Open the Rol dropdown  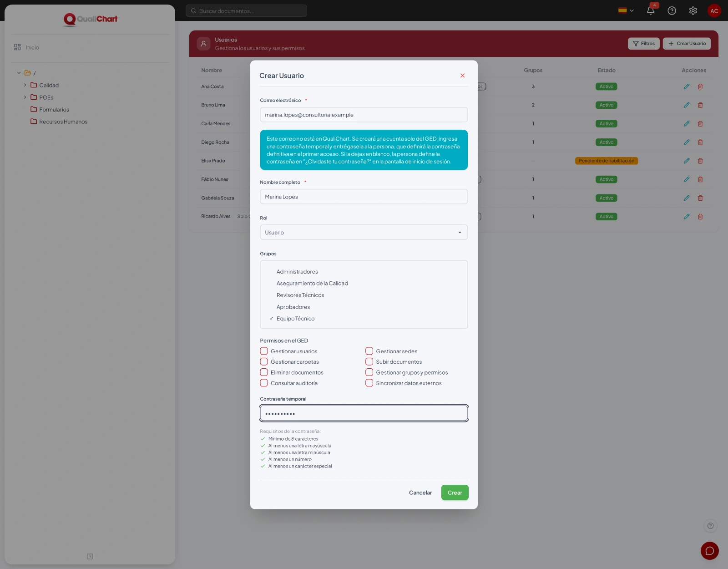[x=364, y=232]
